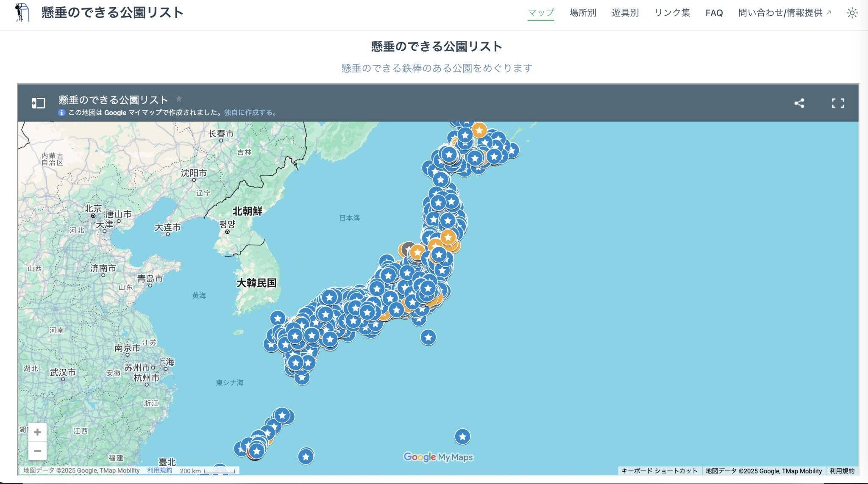868x484 pixels.
Task: Switch to the マップ tab
Action: [541, 13]
